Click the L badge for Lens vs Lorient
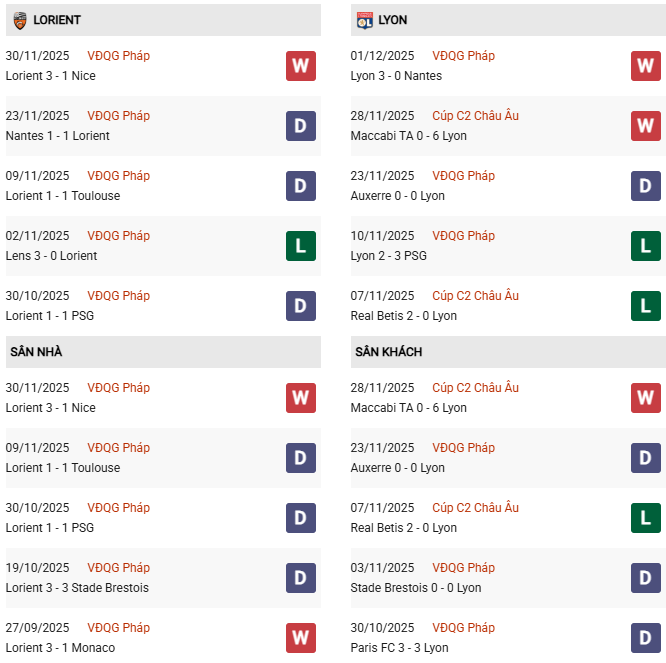Screen dimensions: 666x663 pos(300,246)
